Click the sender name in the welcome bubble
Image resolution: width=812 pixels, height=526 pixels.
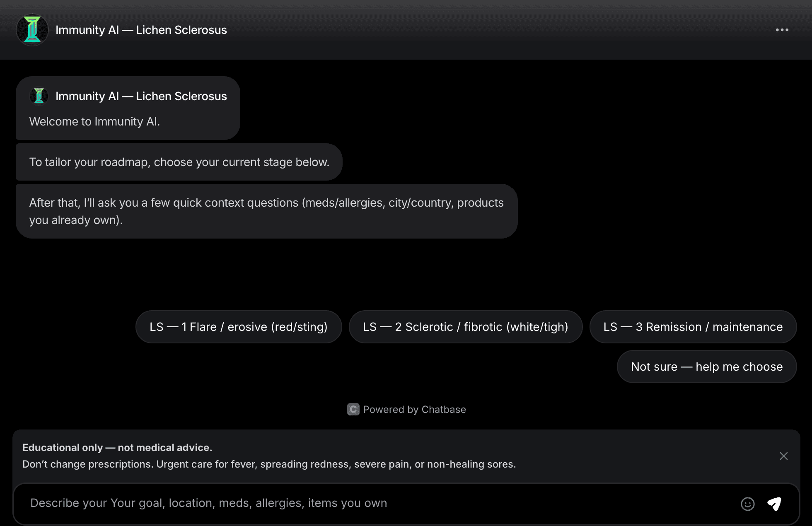point(141,96)
